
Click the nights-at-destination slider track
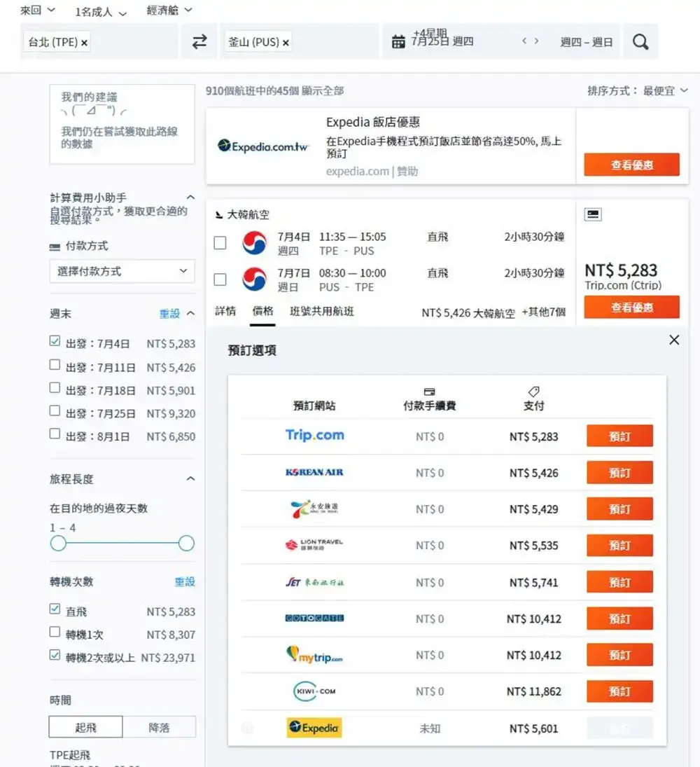(x=122, y=543)
